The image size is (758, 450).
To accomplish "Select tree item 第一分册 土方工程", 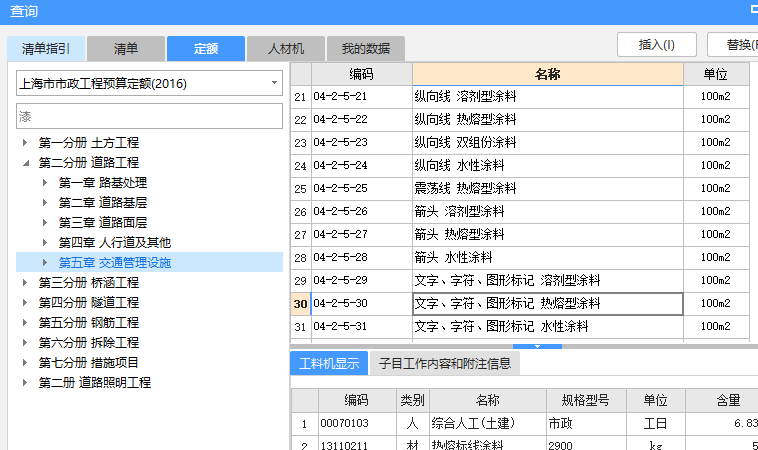I will click(88, 143).
